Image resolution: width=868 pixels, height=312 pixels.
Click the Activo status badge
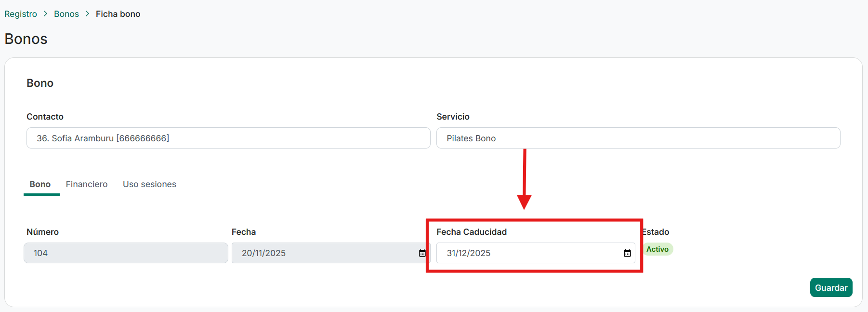[x=658, y=249]
